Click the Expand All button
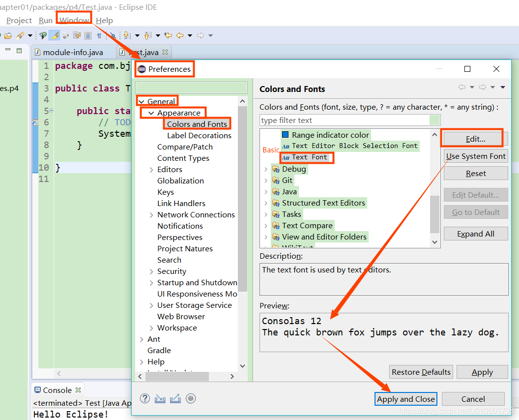 (476, 234)
